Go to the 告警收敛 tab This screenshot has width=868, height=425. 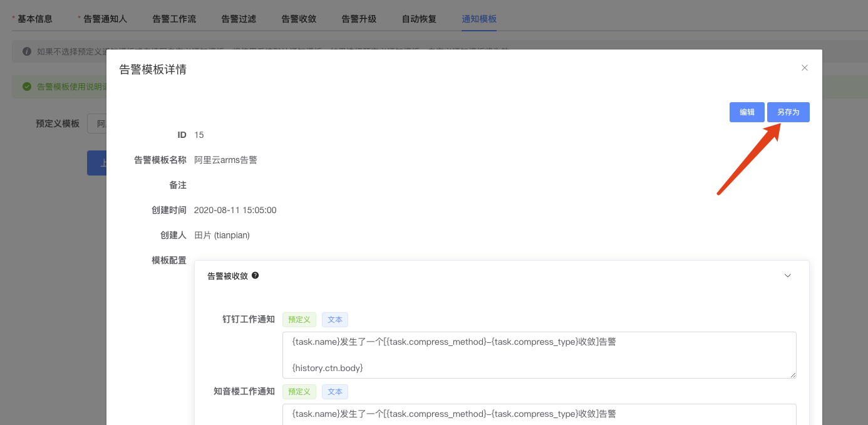299,19
